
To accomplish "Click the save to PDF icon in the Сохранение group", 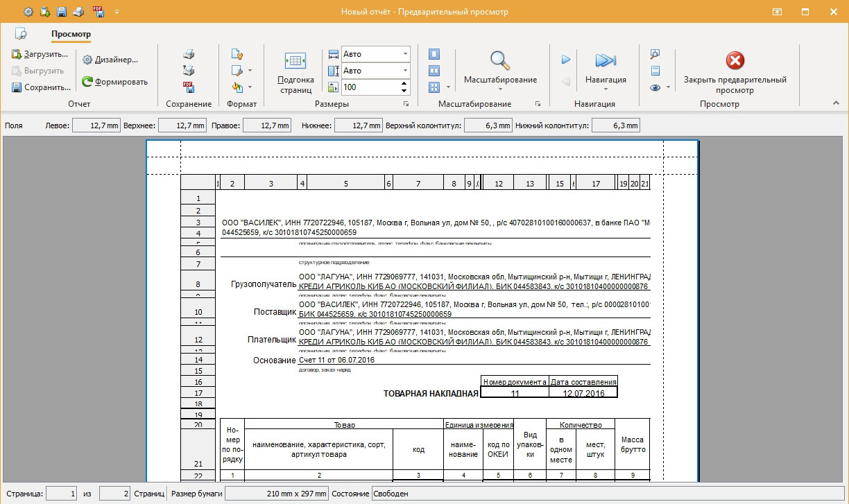I will [x=189, y=87].
